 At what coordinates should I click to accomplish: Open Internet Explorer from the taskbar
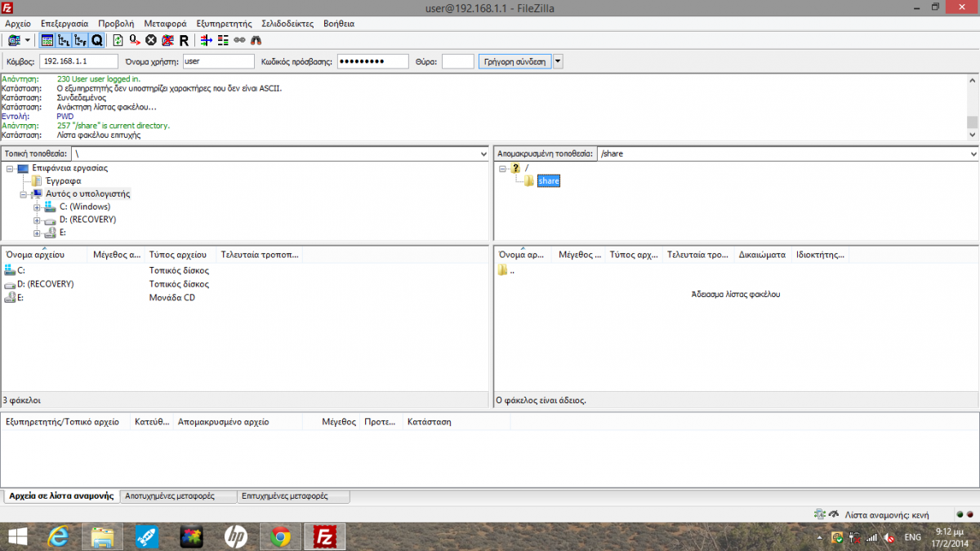click(x=58, y=536)
